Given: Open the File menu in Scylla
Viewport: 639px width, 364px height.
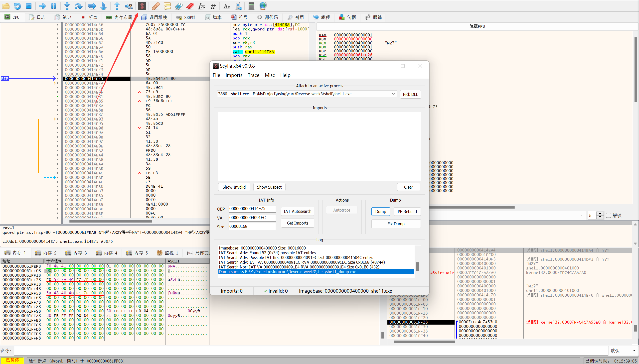Looking at the screenshot, I should click(x=216, y=75).
